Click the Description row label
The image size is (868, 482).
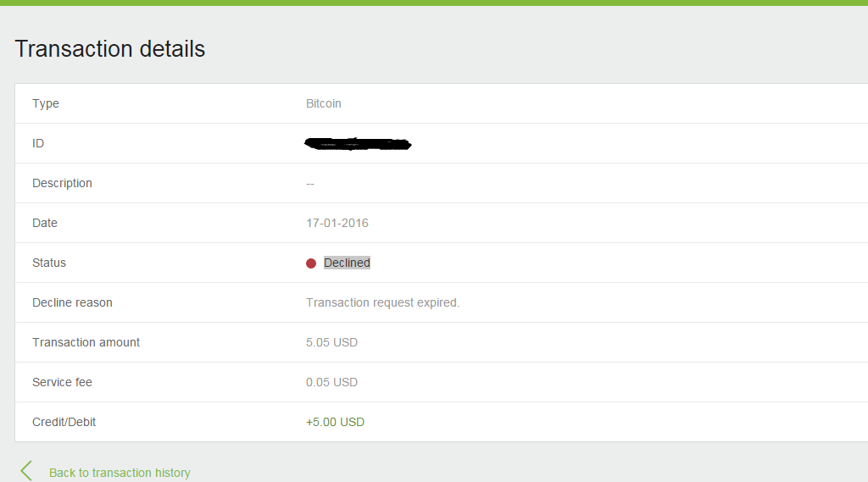coord(62,184)
